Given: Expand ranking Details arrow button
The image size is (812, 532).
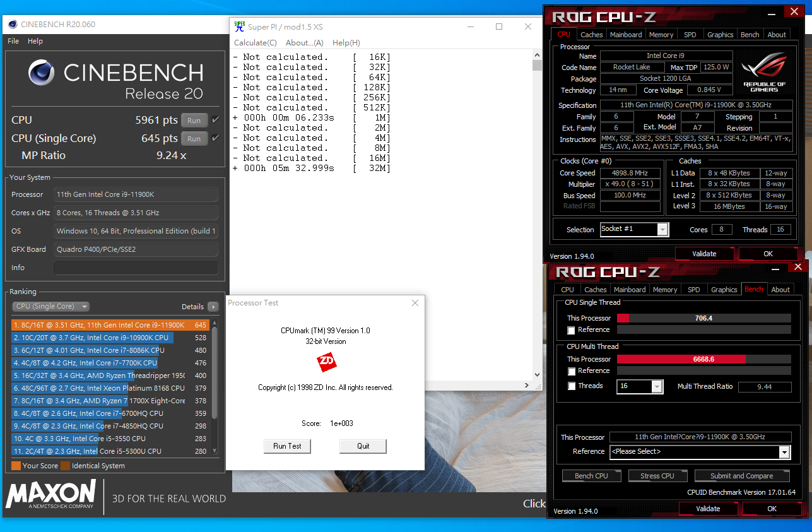Looking at the screenshot, I should (x=213, y=307).
